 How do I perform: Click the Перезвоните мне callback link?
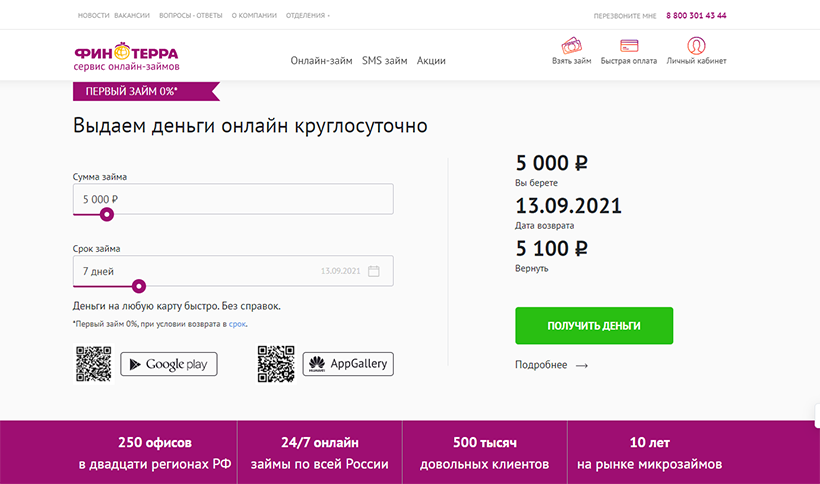click(x=625, y=16)
